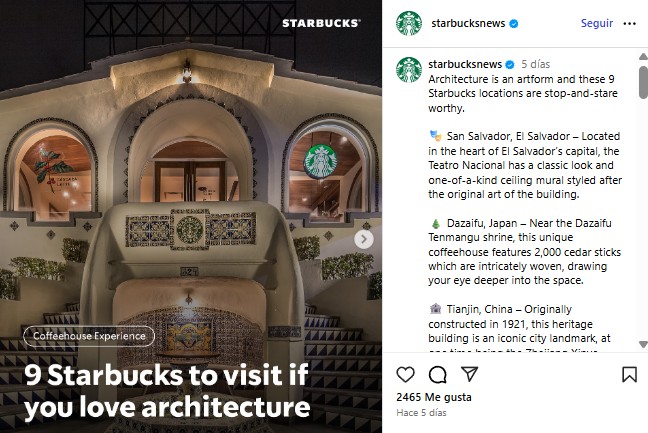View the list of 2465 Me gusta
648x433 pixels.
point(434,397)
